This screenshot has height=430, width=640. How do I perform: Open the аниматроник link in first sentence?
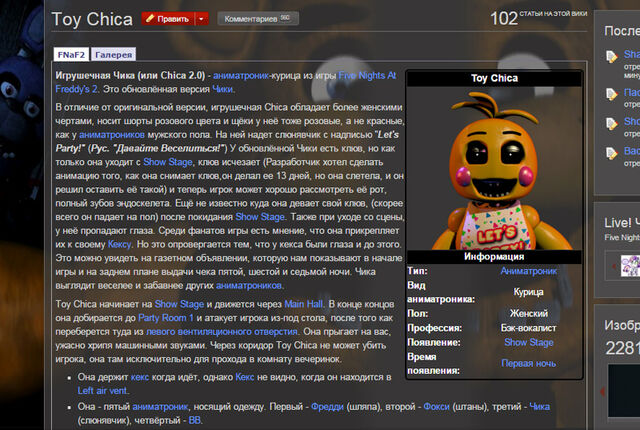241,75
